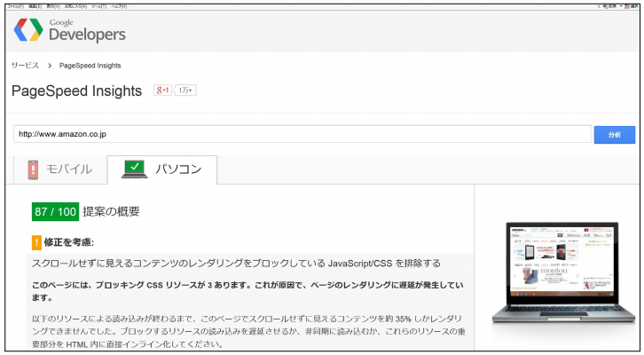The height and width of the screenshot is (355, 644).
Task: Click the red mobile warning phone icon
Action: point(33,170)
